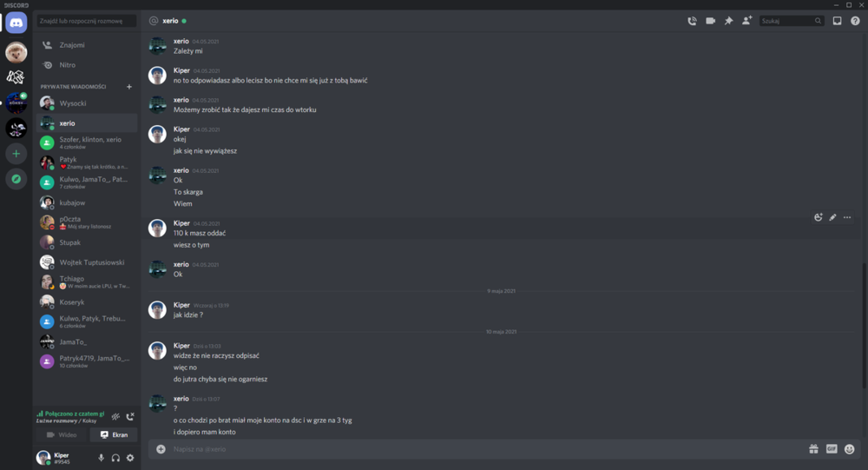Screen dimensions: 868x470
Task: Toggle microphone mute
Action: 101,458
